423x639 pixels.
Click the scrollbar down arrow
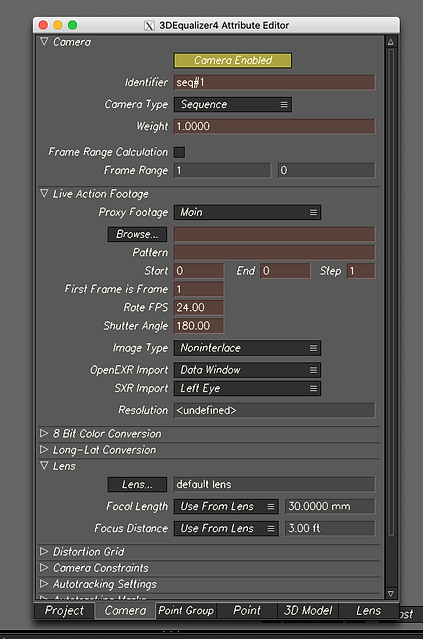tap(390, 593)
